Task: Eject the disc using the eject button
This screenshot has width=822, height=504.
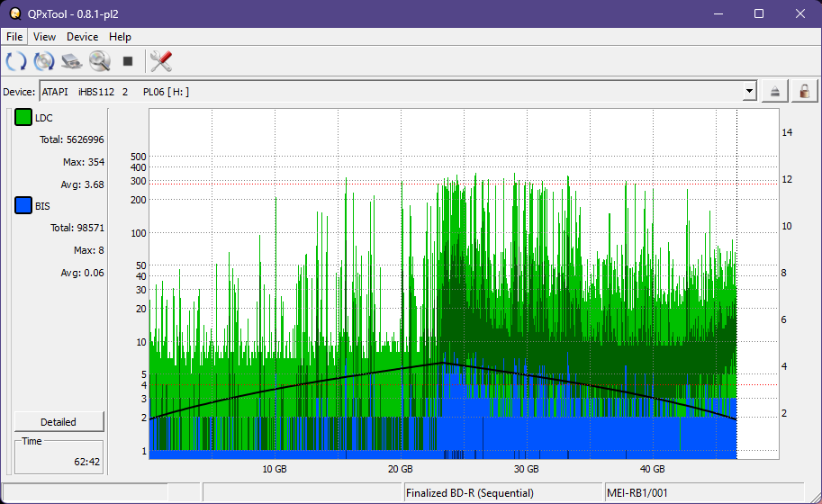Action: pos(775,92)
